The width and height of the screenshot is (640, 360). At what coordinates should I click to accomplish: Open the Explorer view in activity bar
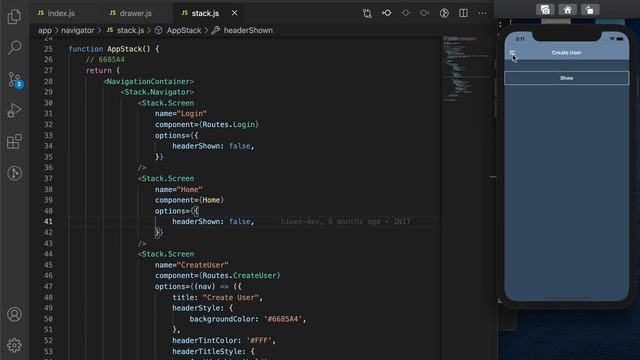(x=14, y=17)
